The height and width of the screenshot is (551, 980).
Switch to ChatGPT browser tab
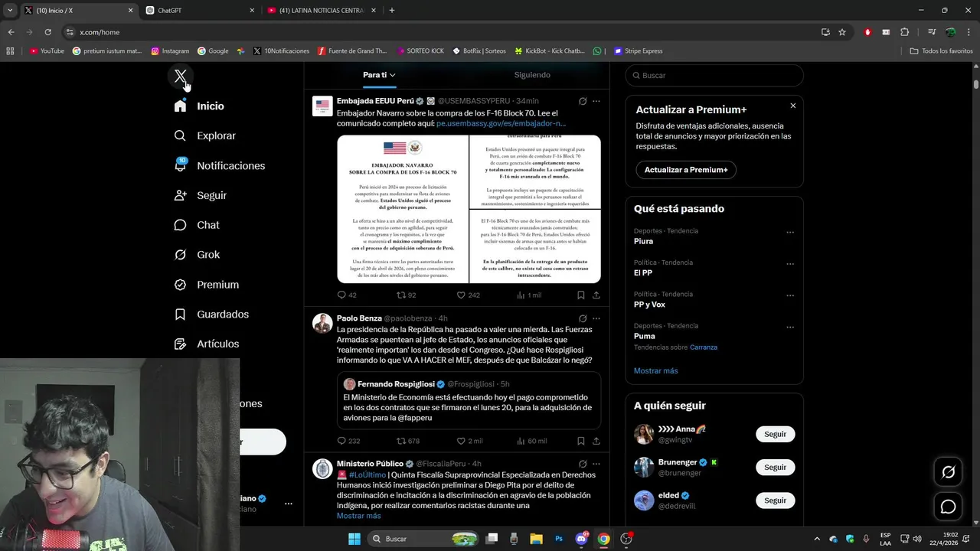201,11
